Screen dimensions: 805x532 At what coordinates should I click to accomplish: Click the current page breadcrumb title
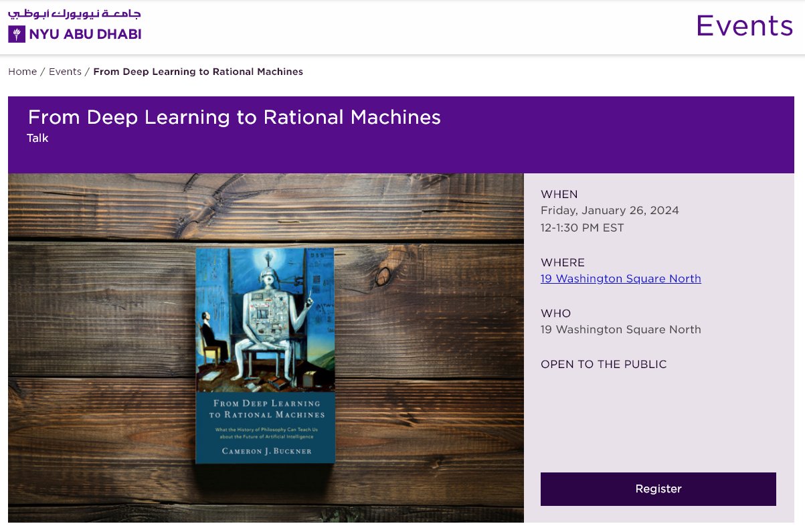(198, 72)
